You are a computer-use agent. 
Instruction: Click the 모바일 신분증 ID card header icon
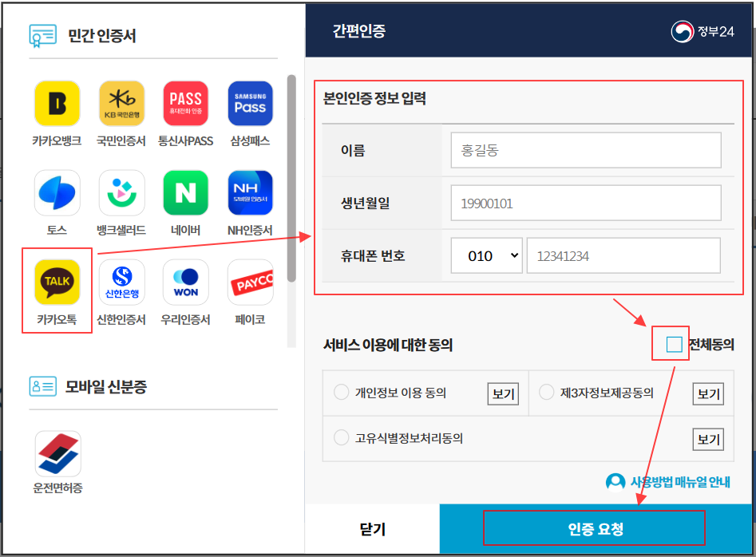pyautogui.click(x=42, y=386)
